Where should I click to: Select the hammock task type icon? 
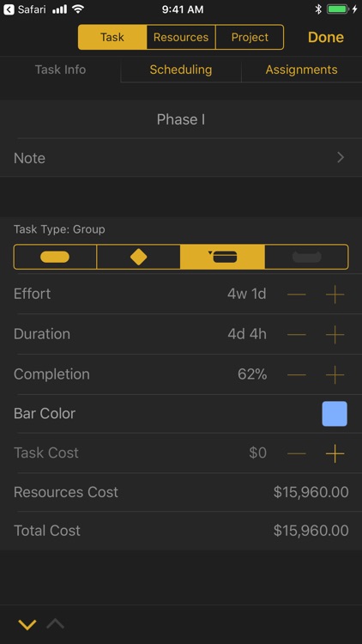pyautogui.click(x=306, y=257)
